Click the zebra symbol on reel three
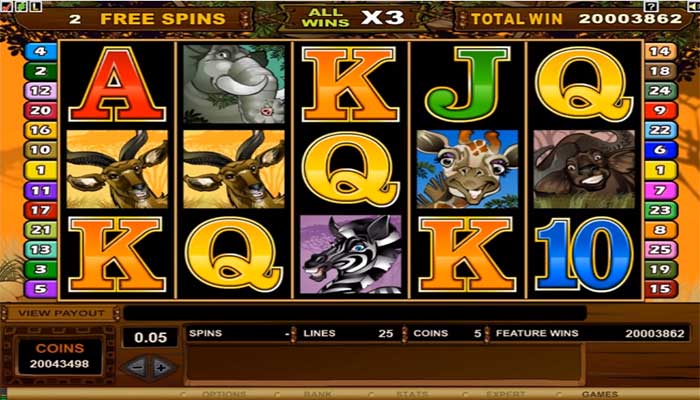 click(x=350, y=254)
